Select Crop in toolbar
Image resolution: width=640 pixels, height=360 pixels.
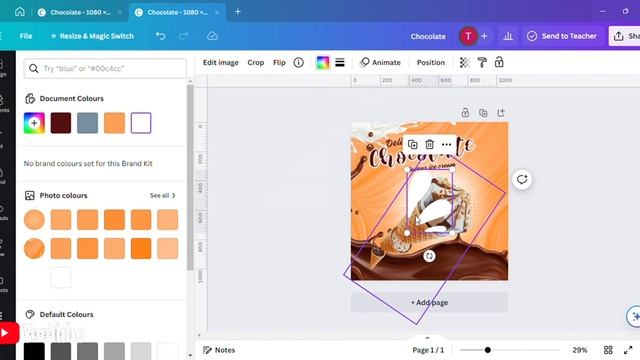(256, 62)
